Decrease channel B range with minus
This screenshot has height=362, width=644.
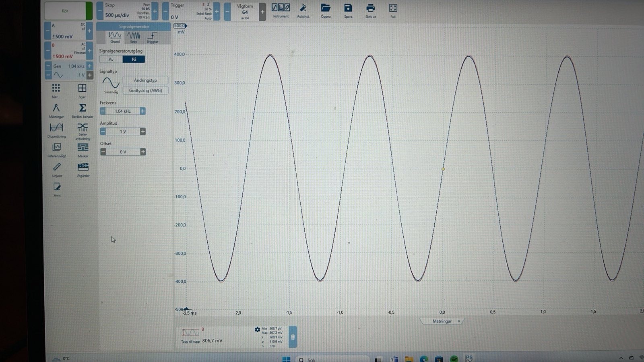48,51
